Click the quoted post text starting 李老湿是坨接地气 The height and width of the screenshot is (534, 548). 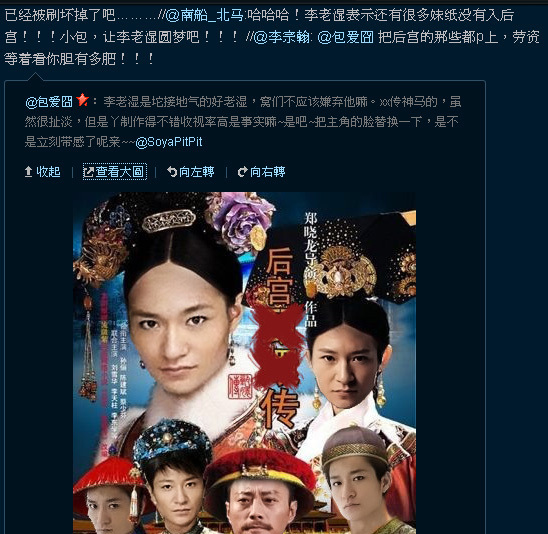(243, 122)
